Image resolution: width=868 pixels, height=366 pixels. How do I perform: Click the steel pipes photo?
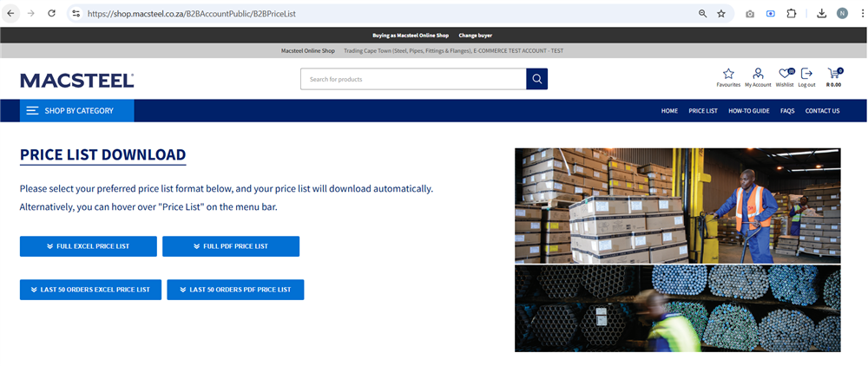click(678, 309)
